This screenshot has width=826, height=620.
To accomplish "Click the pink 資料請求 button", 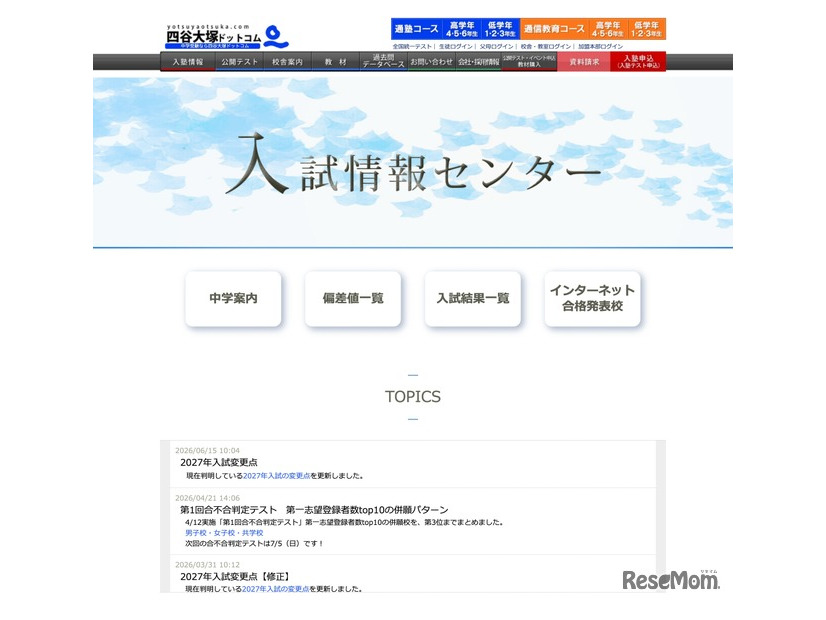I will (584, 62).
